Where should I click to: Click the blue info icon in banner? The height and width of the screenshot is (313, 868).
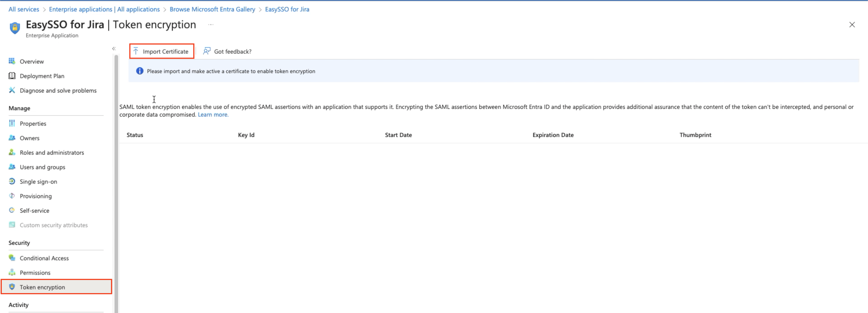tap(139, 71)
